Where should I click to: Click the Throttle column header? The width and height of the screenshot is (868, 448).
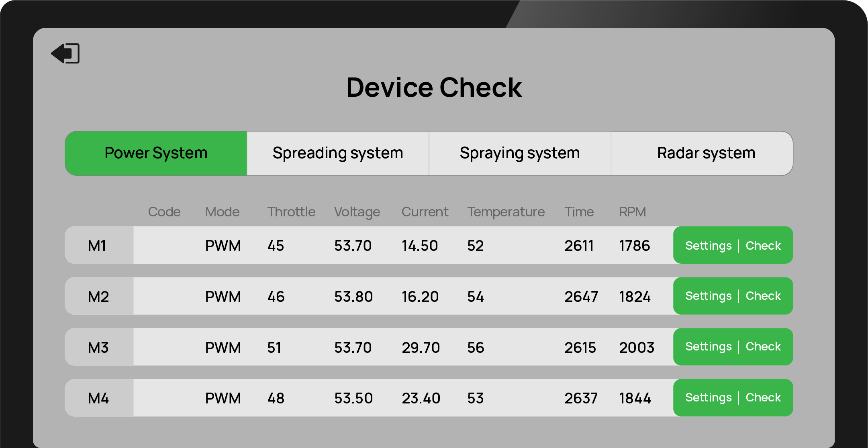(x=291, y=212)
